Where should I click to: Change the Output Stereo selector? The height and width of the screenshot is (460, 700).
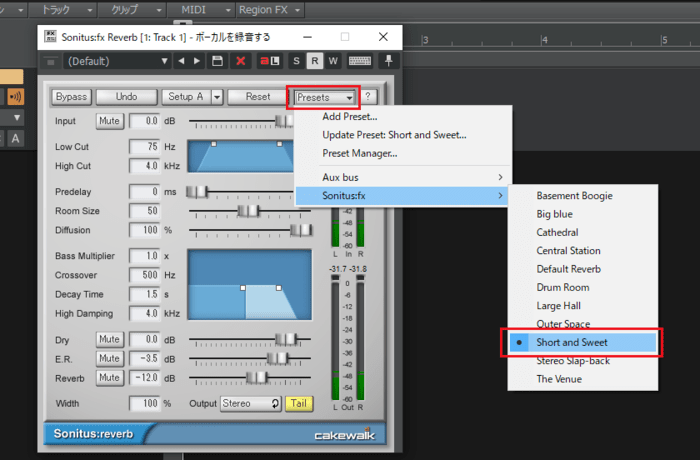point(250,404)
